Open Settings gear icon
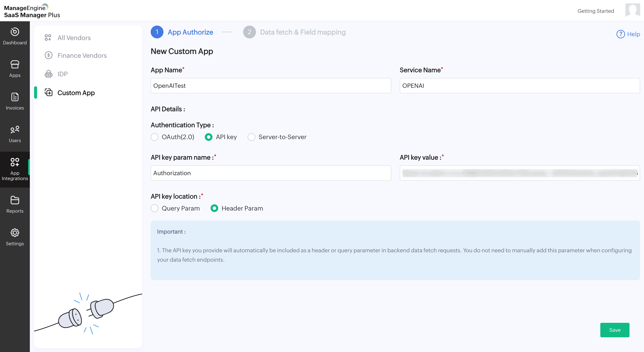Viewport: 644px width, 352px height. coord(15,233)
